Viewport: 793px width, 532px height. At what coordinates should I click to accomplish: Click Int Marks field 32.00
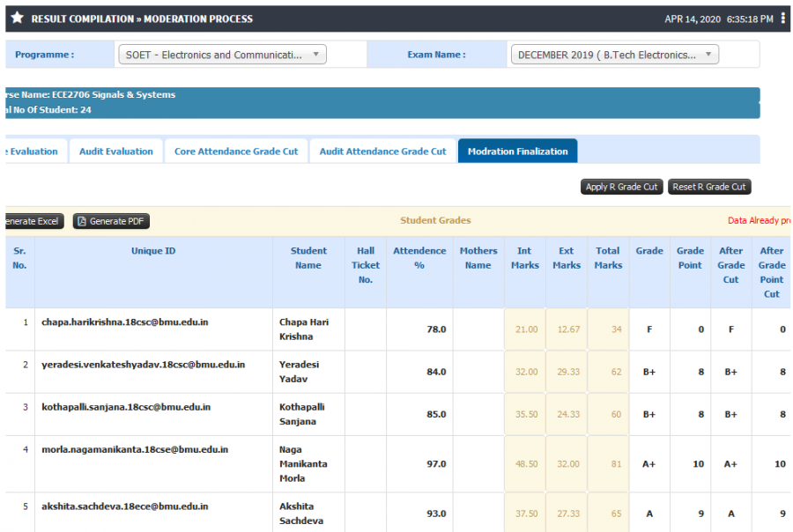point(525,372)
